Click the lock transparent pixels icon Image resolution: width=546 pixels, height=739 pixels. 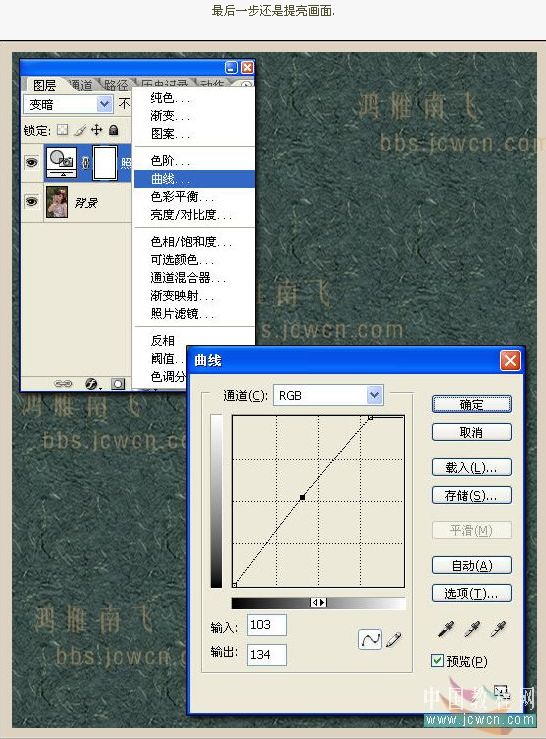[62, 130]
